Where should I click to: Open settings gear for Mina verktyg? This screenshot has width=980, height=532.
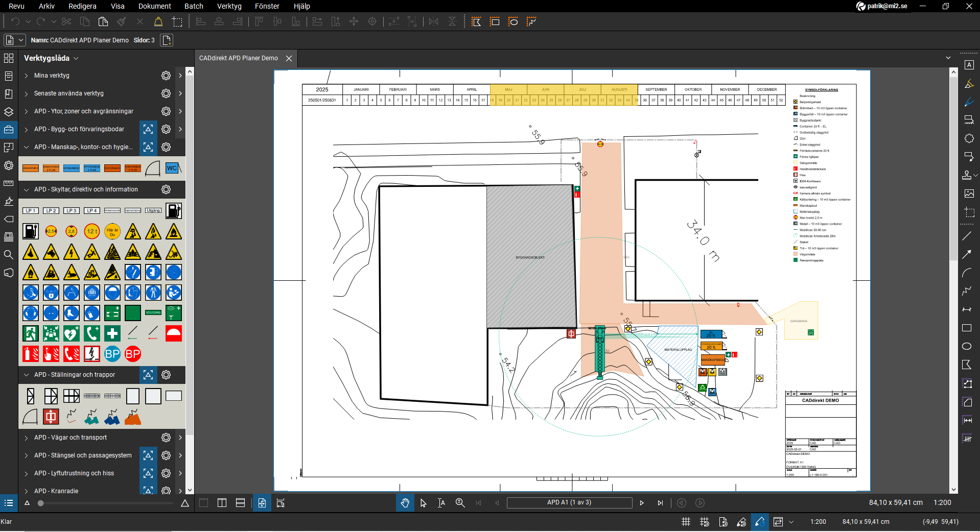[166, 76]
